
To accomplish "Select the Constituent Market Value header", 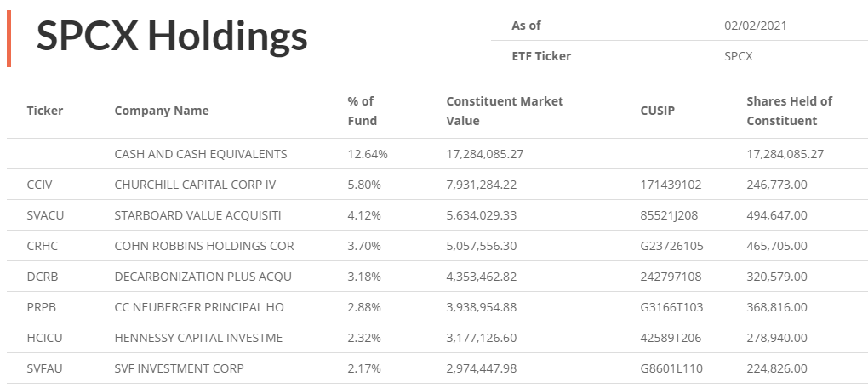I will 505,111.
